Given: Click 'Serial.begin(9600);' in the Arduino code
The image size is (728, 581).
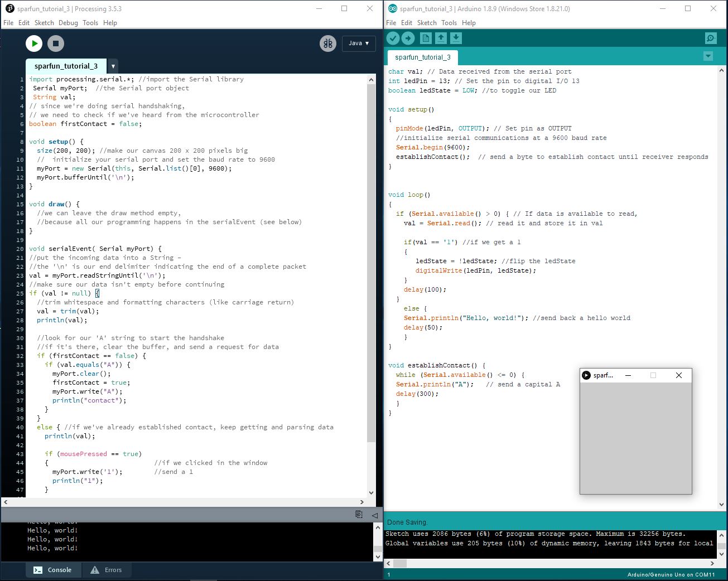Looking at the screenshot, I should click(x=433, y=147).
